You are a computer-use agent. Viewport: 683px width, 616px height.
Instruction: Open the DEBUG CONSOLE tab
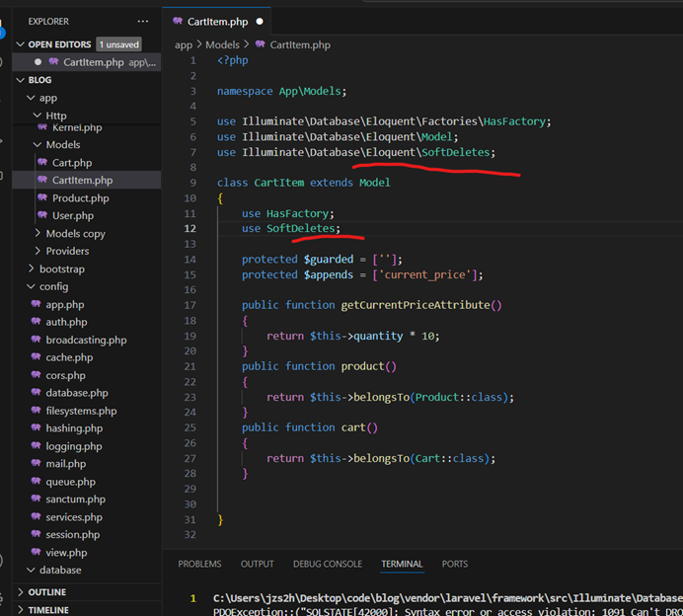pyautogui.click(x=327, y=564)
